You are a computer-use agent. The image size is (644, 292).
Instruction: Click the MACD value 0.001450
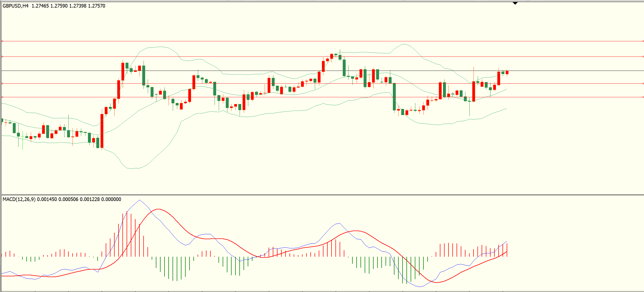pos(47,199)
